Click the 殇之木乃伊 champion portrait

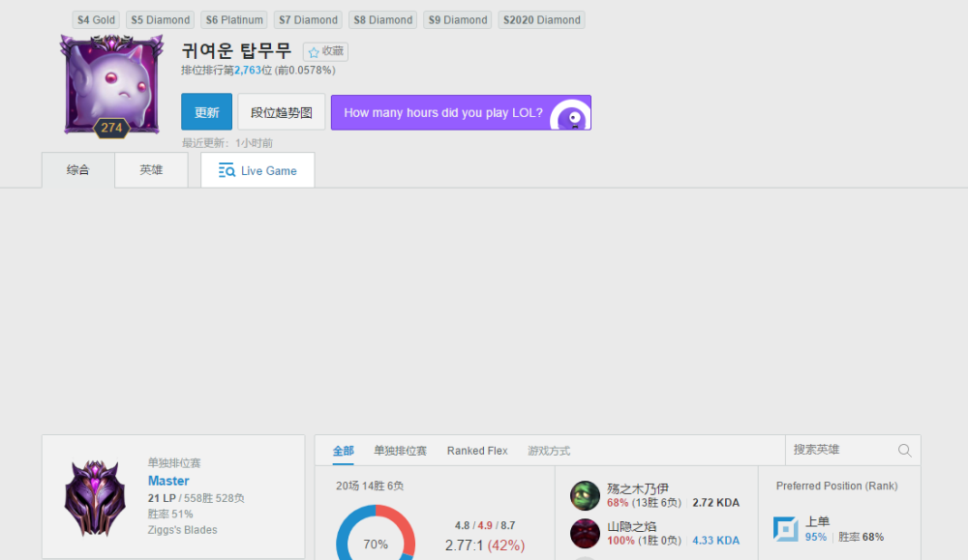point(585,496)
